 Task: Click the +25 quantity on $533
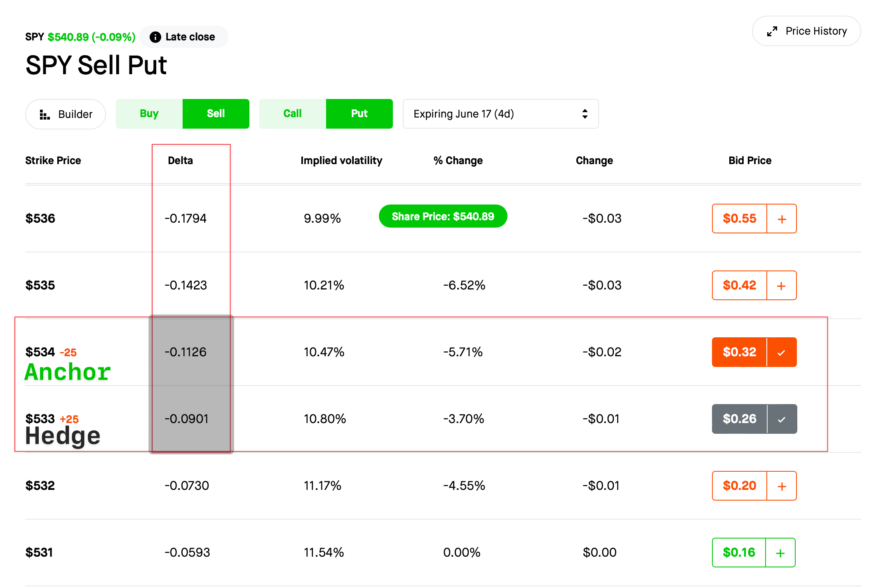(69, 419)
